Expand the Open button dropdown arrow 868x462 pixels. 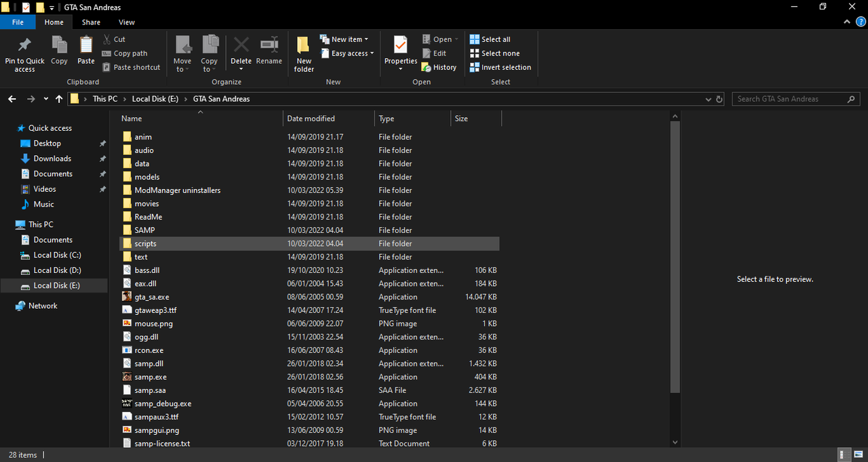[x=456, y=39]
